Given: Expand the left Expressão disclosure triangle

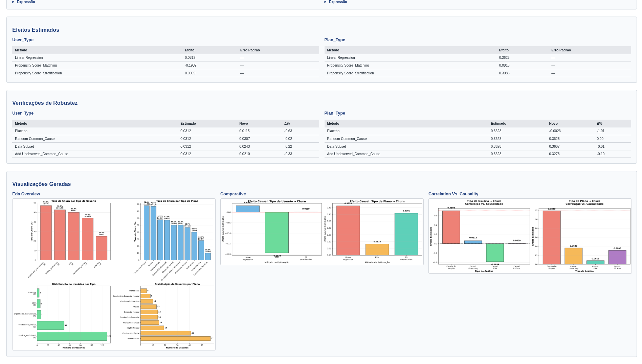Looking at the screenshot, I should tap(14, 2).
